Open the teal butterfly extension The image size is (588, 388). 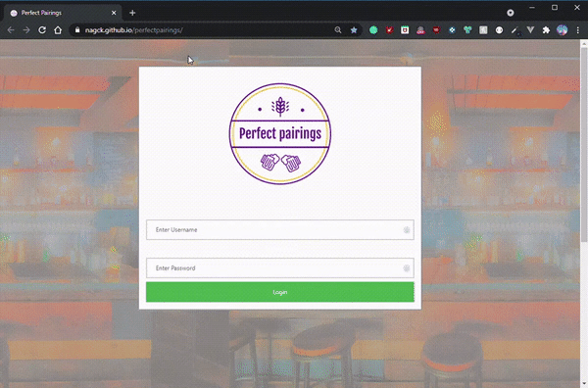[x=467, y=30]
